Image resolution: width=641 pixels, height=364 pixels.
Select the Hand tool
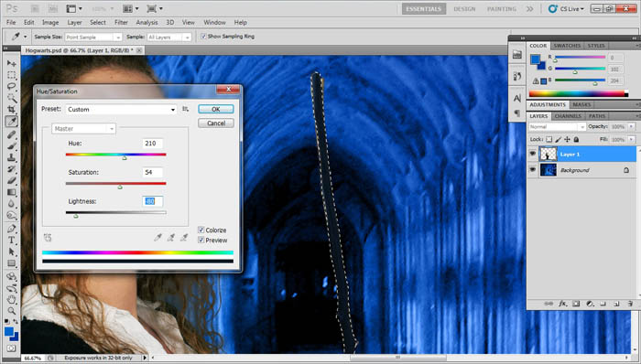tap(11, 300)
